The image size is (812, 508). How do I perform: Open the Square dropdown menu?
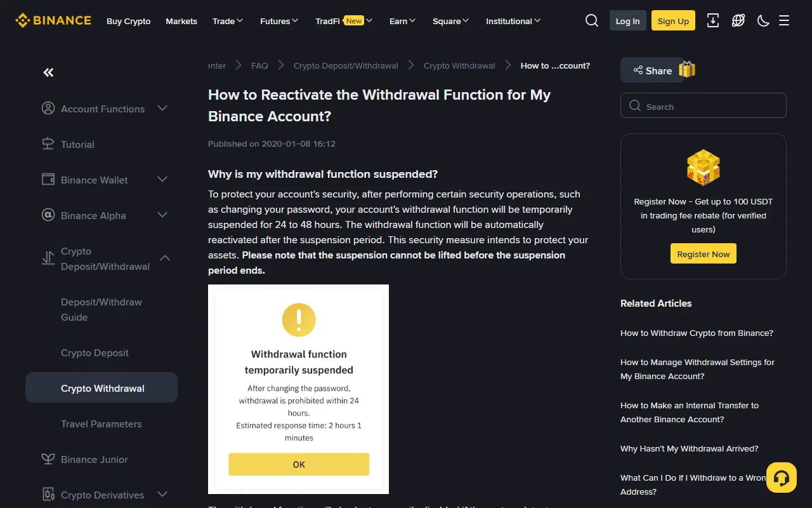click(451, 21)
